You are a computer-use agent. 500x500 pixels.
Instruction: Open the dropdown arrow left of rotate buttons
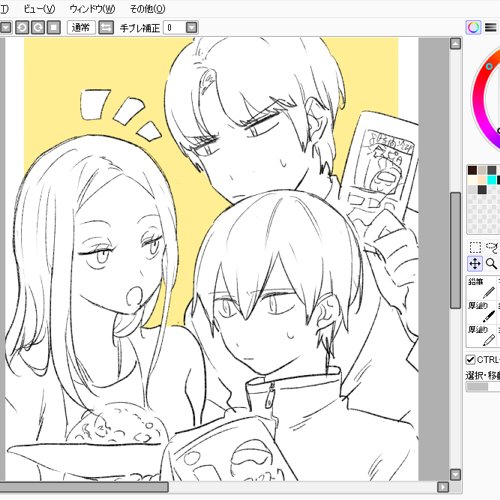(5, 28)
